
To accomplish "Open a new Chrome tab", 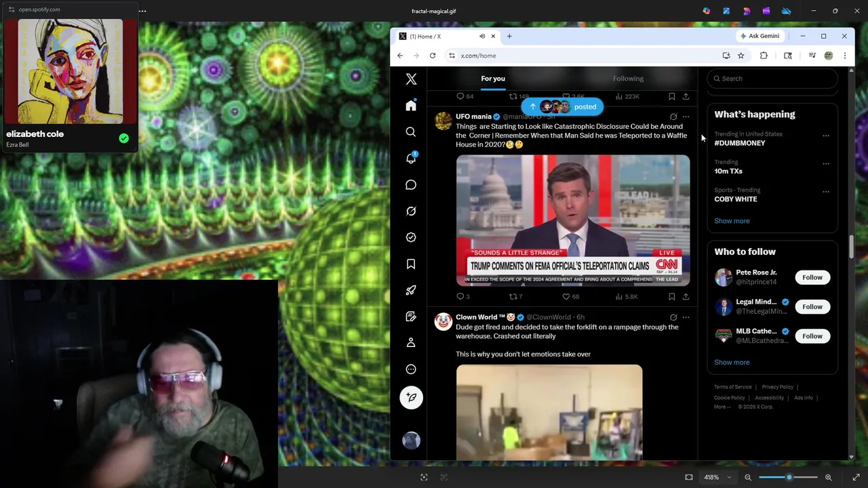I will pyautogui.click(x=509, y=36).
